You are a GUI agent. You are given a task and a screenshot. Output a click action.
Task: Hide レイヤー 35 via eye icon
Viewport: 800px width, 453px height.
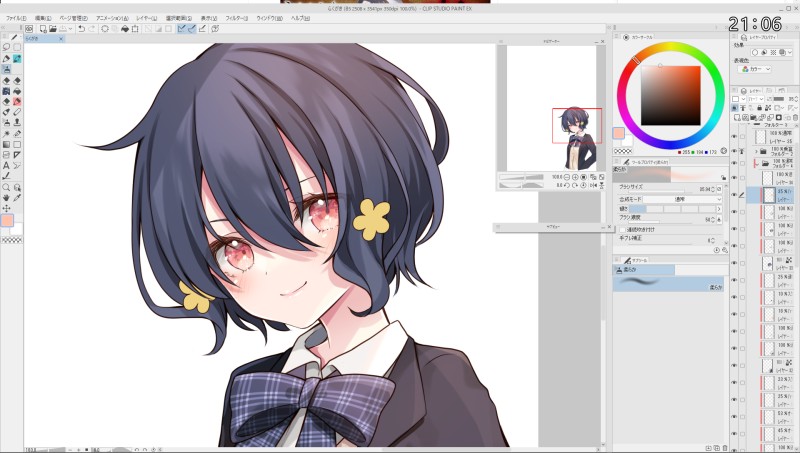pyautogui.click(x=734, y=136)
